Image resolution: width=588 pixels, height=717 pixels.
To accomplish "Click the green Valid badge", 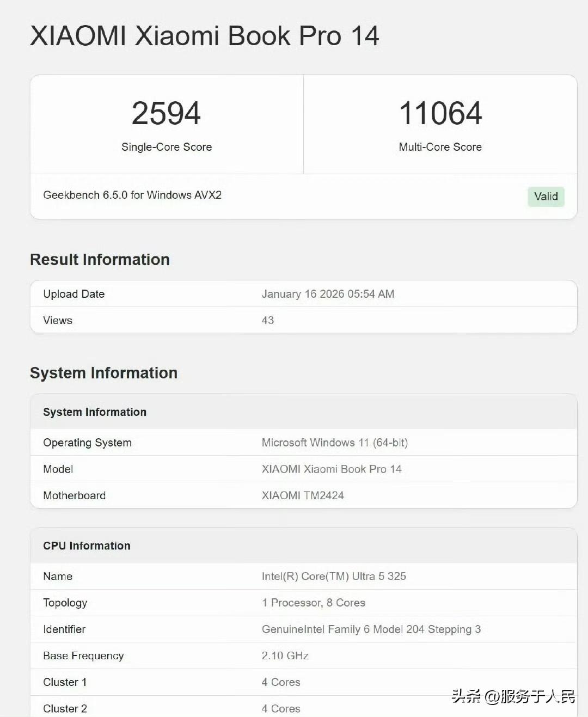I will click(x=546, y=197).
